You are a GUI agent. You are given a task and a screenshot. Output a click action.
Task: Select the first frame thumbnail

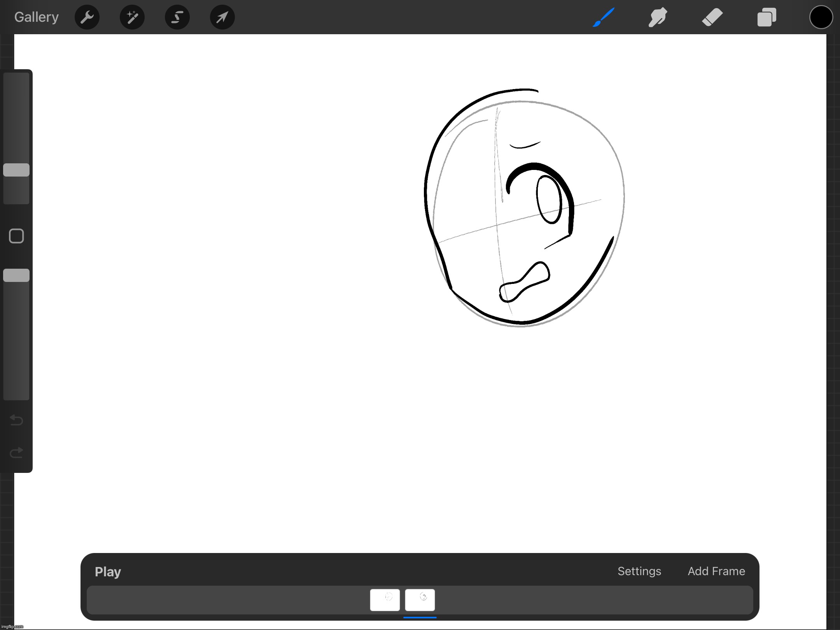[385, 600]
